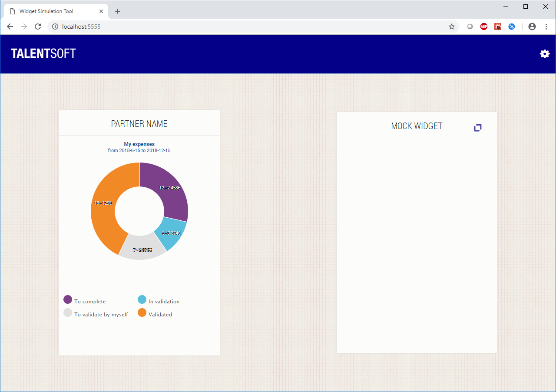The width and height of the screenshot is (556, 392).
Task: Open the settings gear in the blue header
Action: [x=545, y=54]
